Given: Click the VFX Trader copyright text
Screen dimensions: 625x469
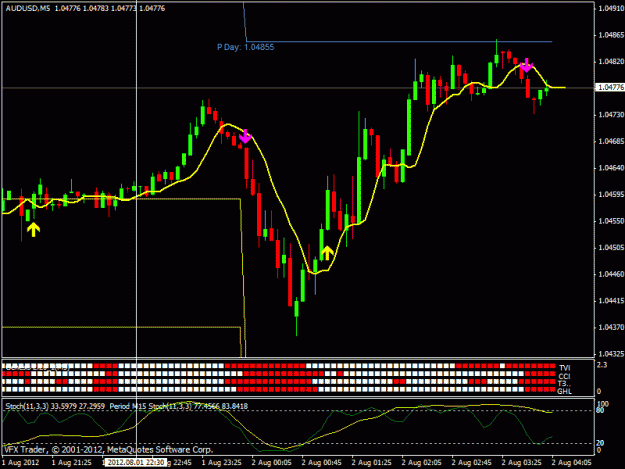Looking at the screenshot, I should (x=108, y=450).
